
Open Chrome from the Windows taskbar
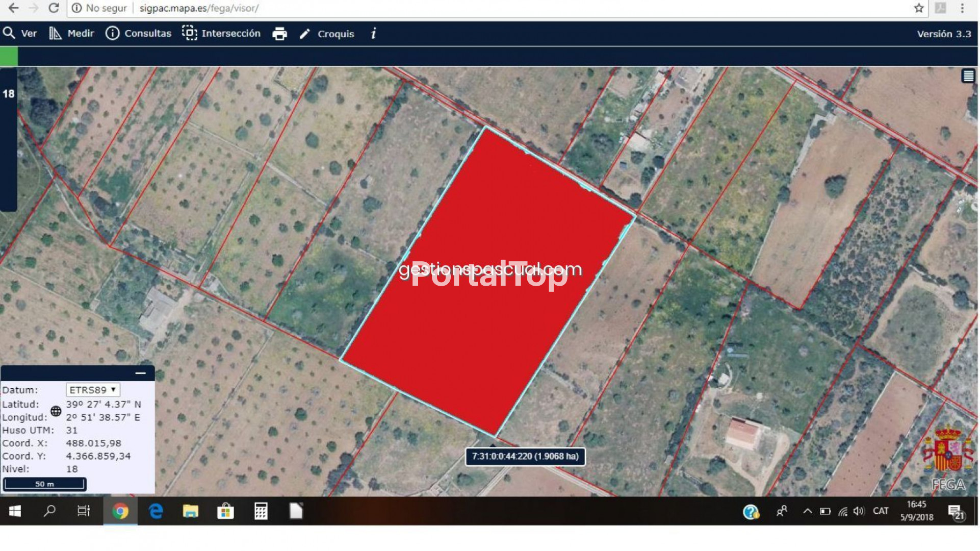[120, 511]
